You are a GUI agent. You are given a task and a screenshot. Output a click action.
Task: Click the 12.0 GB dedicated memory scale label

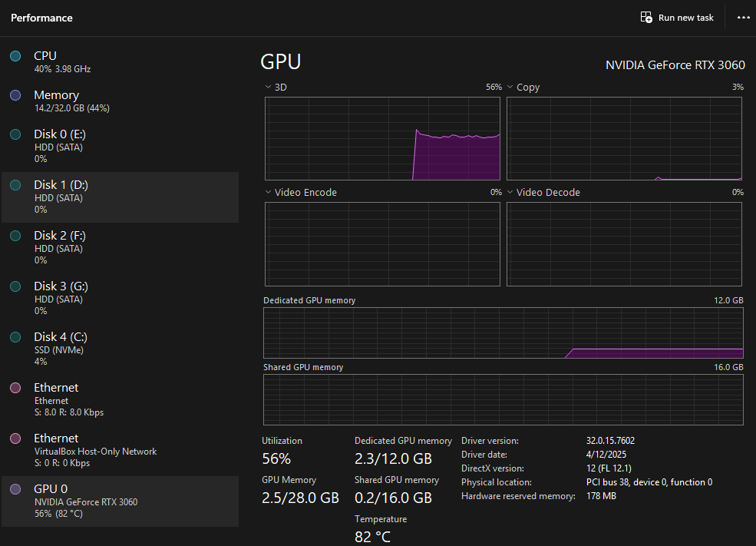728,300
